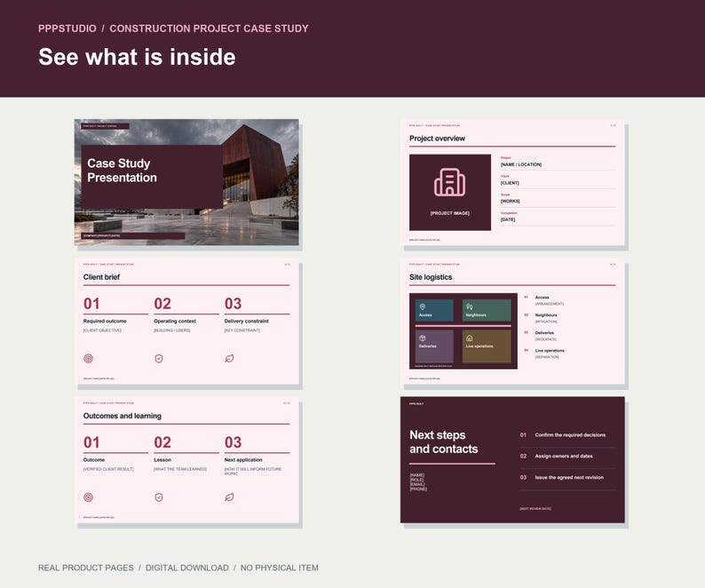Screen dimensions: 705x588
Task: Click the Delivery constraint label
Action: point(246,322)
